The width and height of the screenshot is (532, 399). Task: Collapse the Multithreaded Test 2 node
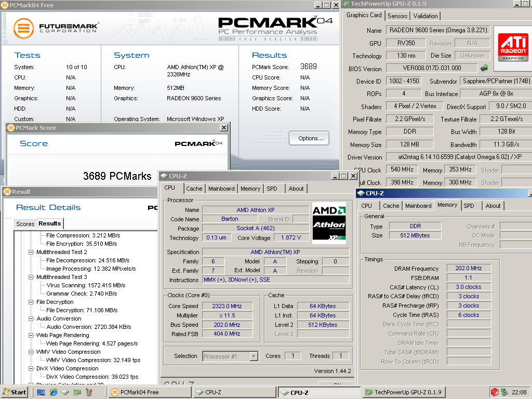point(31,252)
